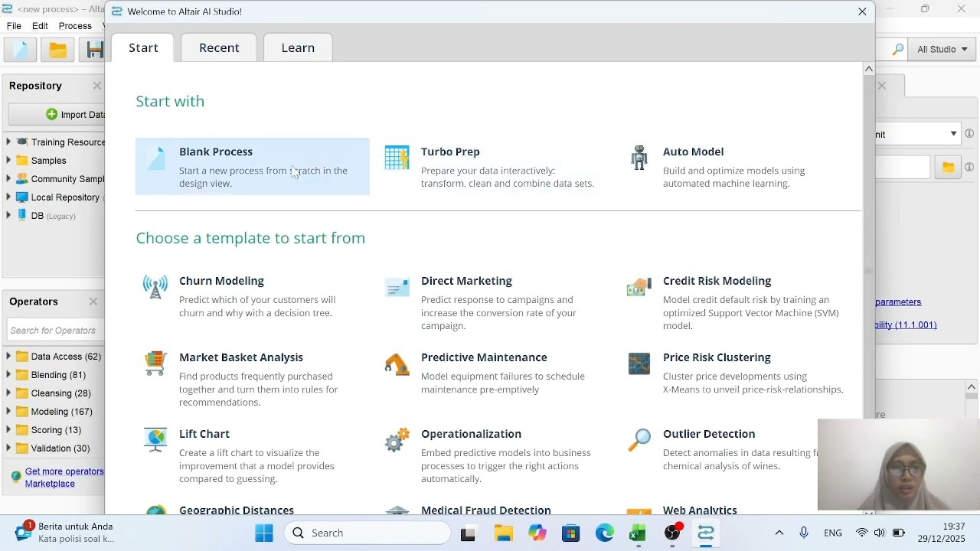Open the All Studio dropdown

pyautogui.click(x=942, y=50)
